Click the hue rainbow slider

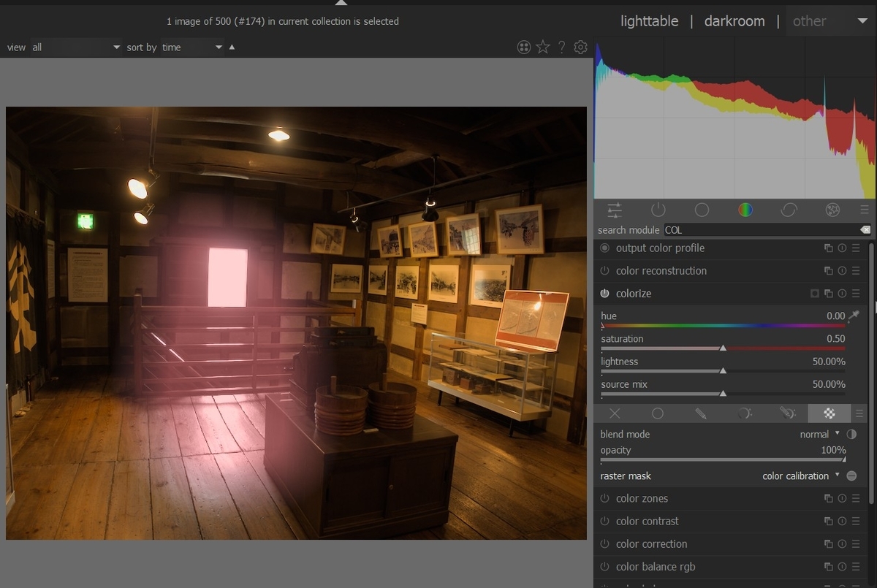pos(723,326)
